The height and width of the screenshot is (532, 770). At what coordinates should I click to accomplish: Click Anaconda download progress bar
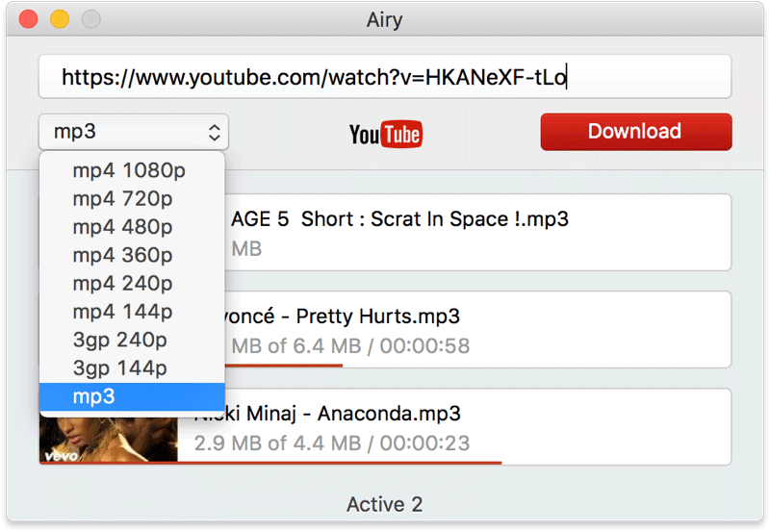coord(270,463)
